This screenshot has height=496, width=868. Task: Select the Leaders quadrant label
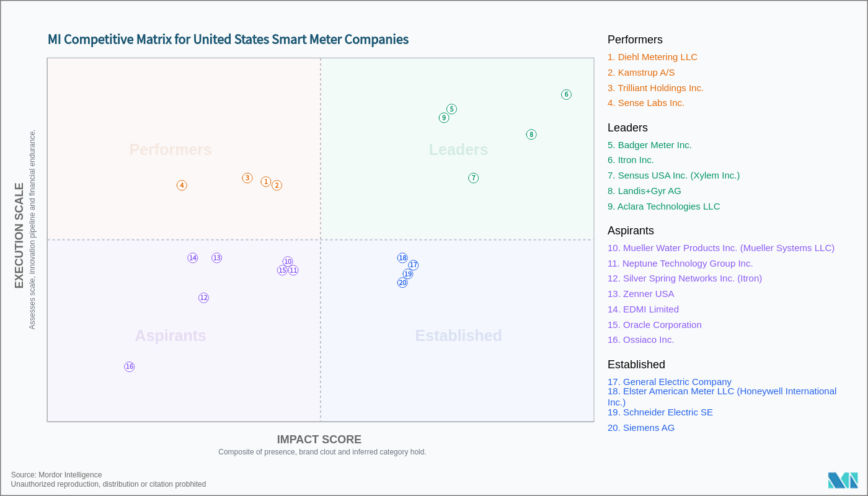coord(458,150)
